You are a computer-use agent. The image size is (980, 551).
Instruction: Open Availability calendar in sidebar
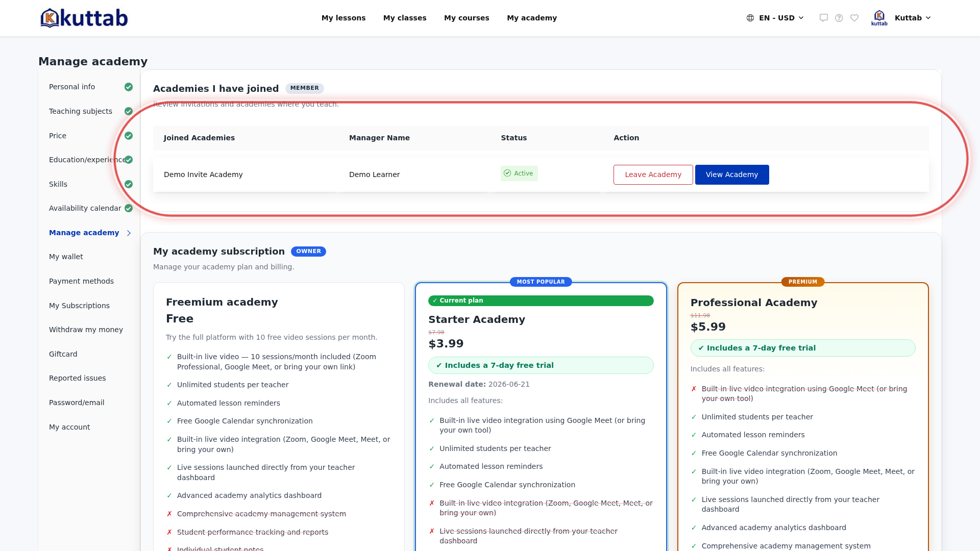pyautogui.click(x=85, y=208)
